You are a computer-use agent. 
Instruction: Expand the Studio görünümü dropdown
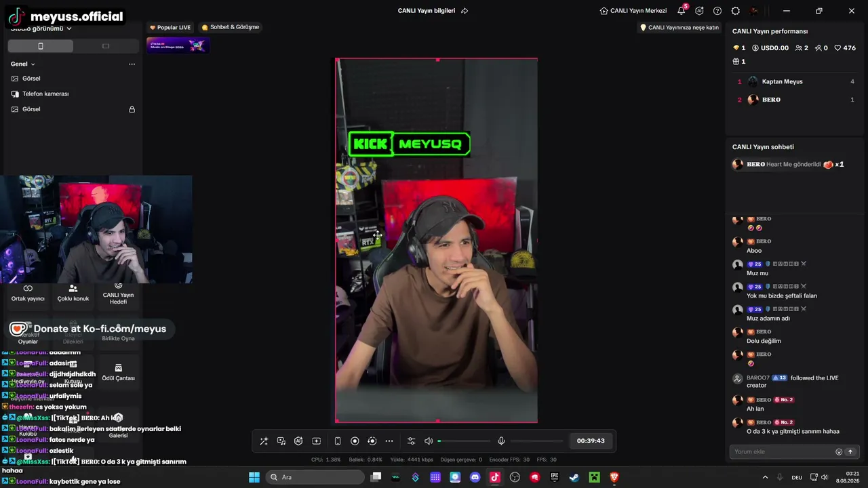[x=41, y=28]
